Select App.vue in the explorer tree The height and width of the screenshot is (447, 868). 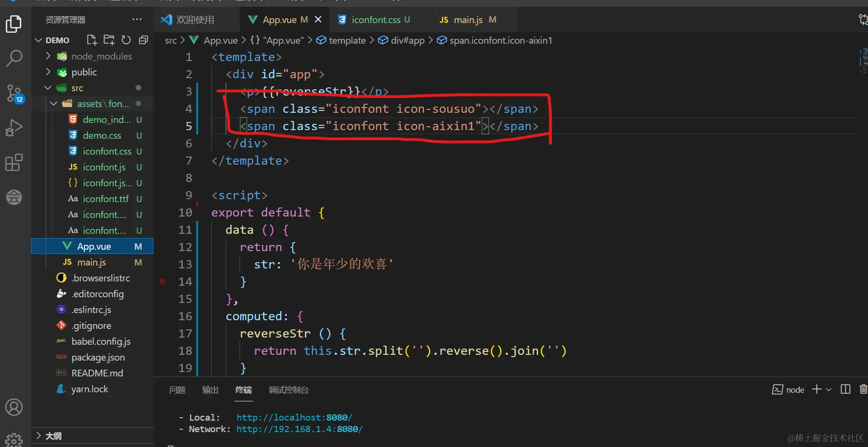[x=92, y=246]
